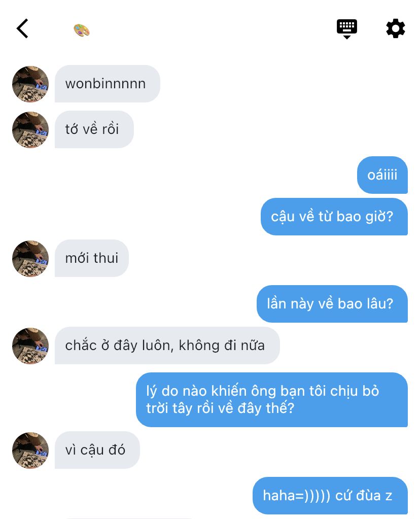Select the 'wonbinnnnn' message bubble
The width and height of the screenshot is (420, 519).
108,84
